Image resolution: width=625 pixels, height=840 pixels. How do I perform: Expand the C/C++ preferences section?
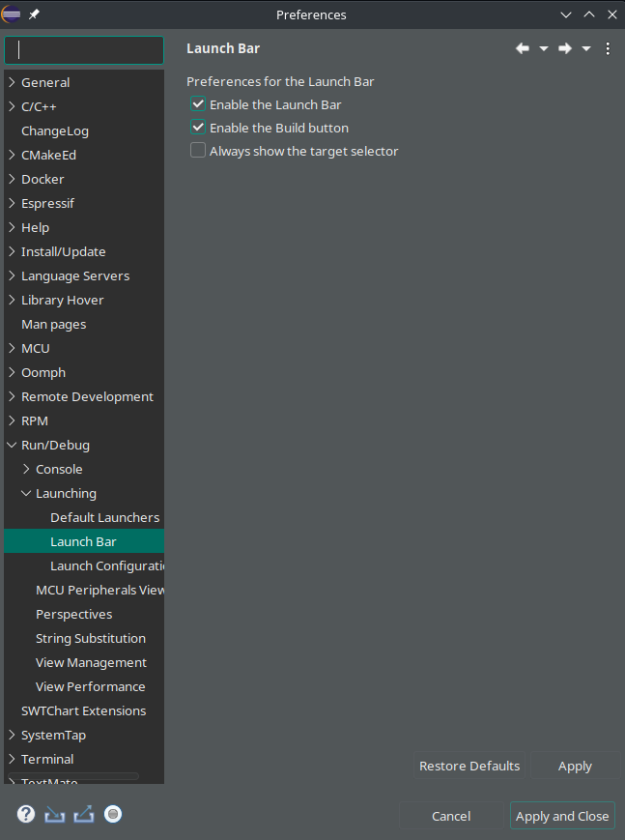pos(11,106)
